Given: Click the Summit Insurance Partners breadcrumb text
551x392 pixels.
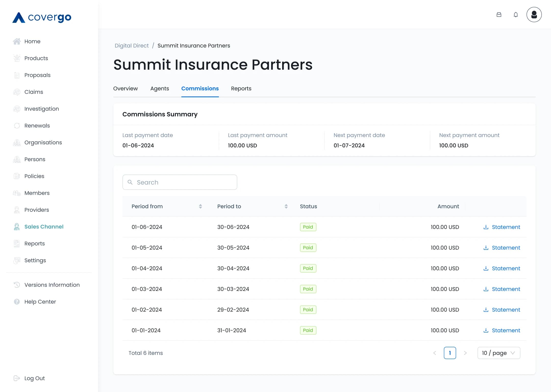Looking at the screenshot, I should click(x=194, y=45).
